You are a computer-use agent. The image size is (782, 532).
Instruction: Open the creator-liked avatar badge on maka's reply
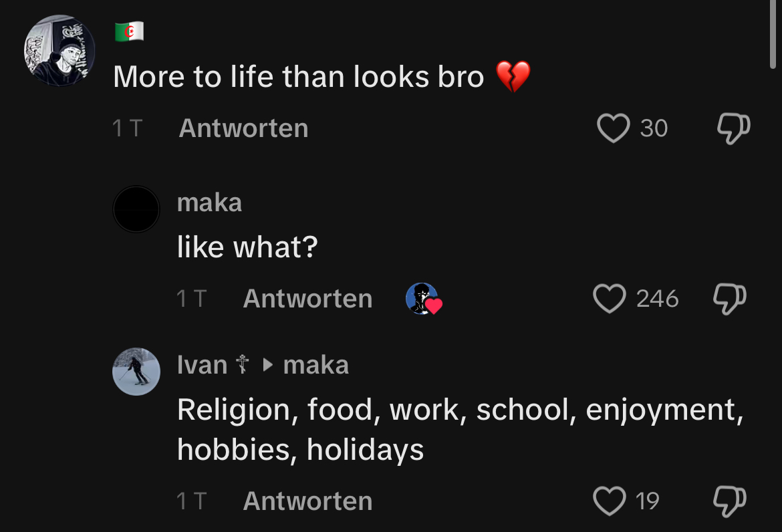(x=424, y=299)
